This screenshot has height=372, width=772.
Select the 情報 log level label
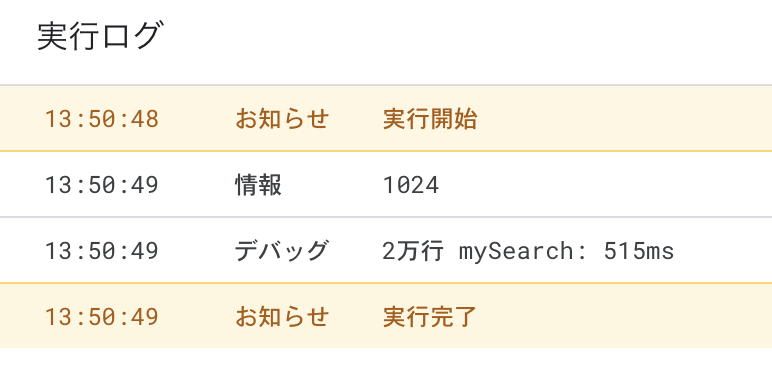coord(258,185)
